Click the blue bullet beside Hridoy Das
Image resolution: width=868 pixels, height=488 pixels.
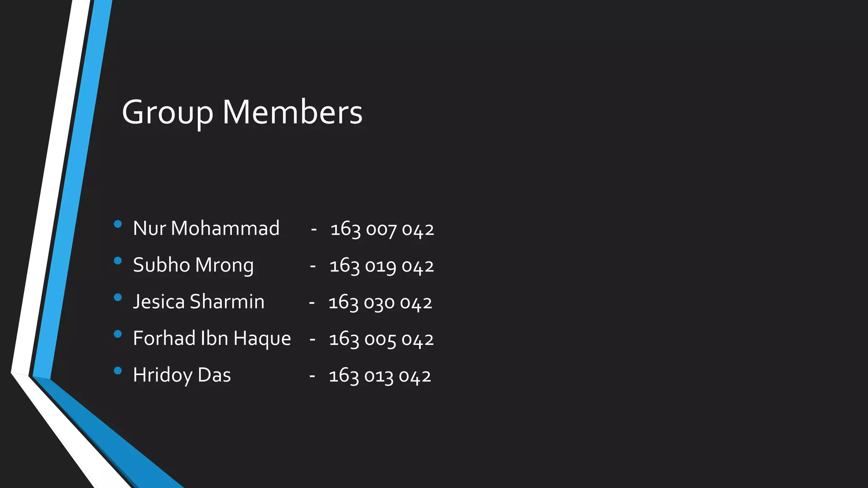pyautogui.click(x=118, y=371)
